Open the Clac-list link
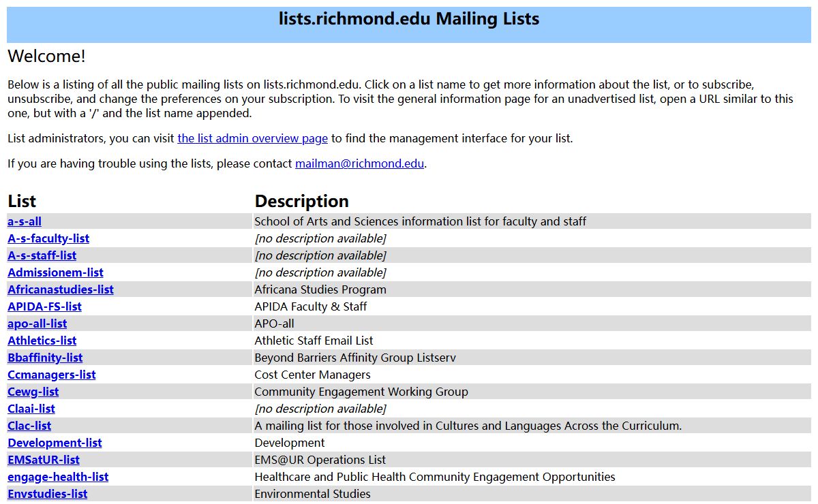Image resolution: width=818 pixels, height=504 pixels. click(x=29, y=426)
